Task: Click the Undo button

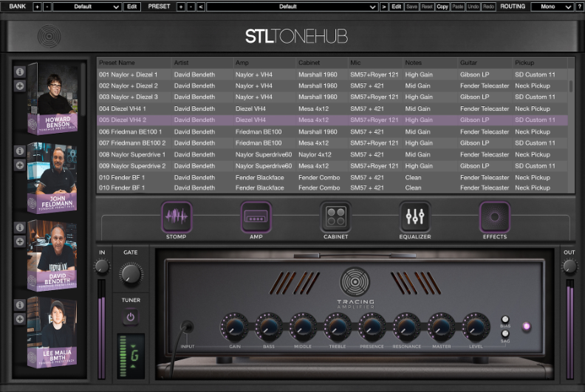Action: pos(473,7)
